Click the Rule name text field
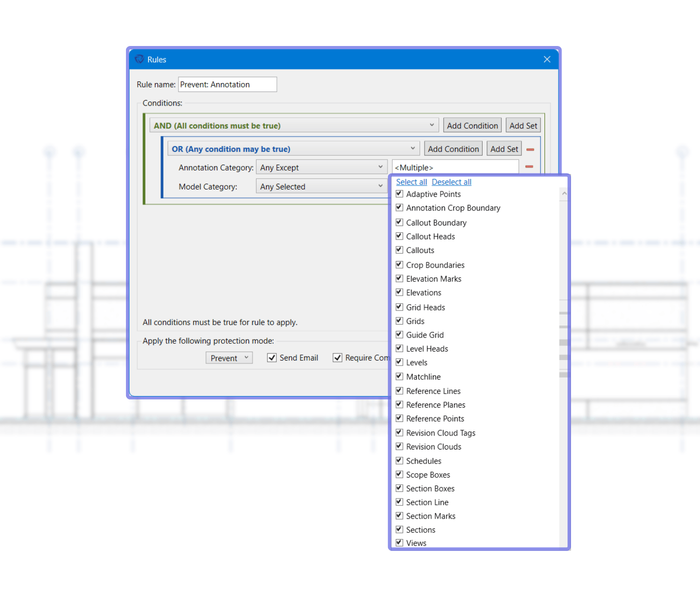 click(x=227, y=84)
